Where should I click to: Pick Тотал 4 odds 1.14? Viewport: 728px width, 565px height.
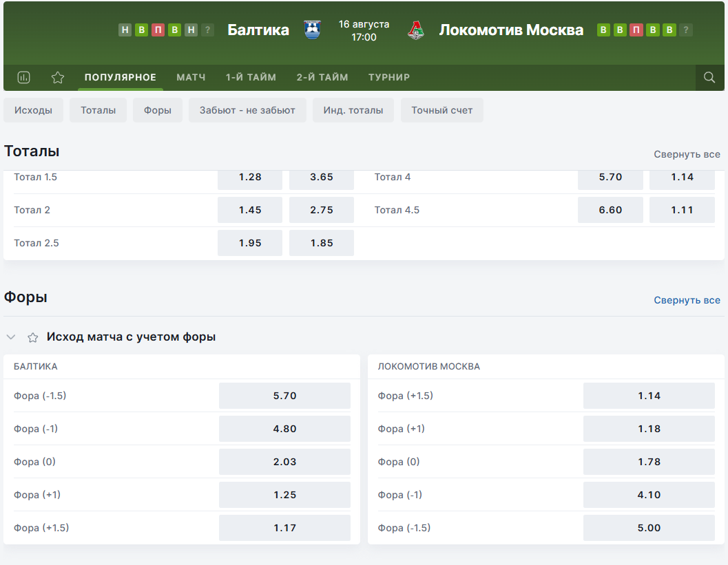682,179
